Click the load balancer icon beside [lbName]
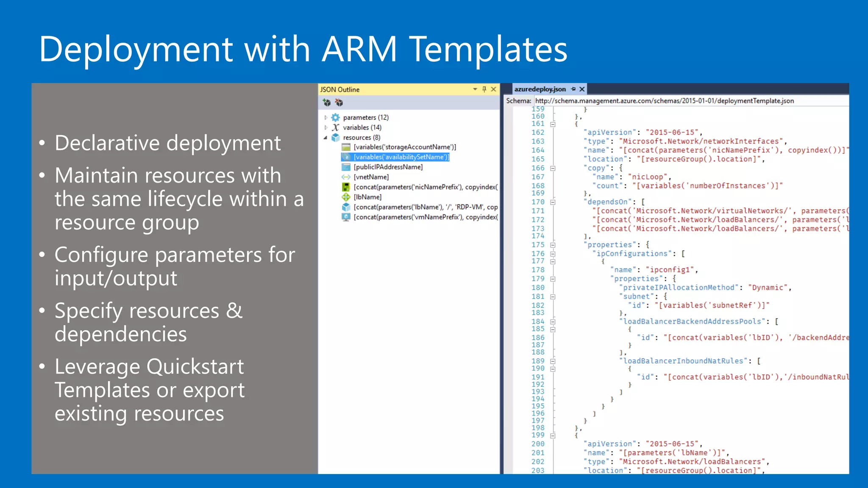Image resolution: width=868 pixels, height=488 pixels. [346, 197]
